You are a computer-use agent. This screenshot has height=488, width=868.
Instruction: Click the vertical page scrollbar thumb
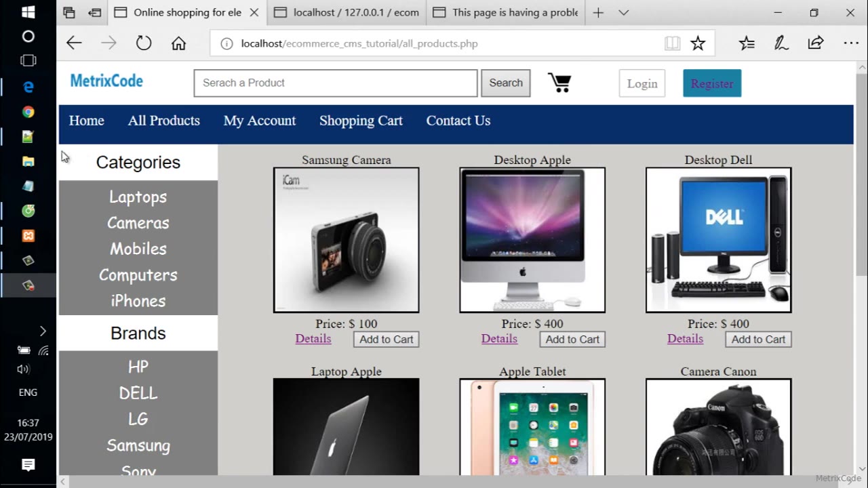point(862,173)
